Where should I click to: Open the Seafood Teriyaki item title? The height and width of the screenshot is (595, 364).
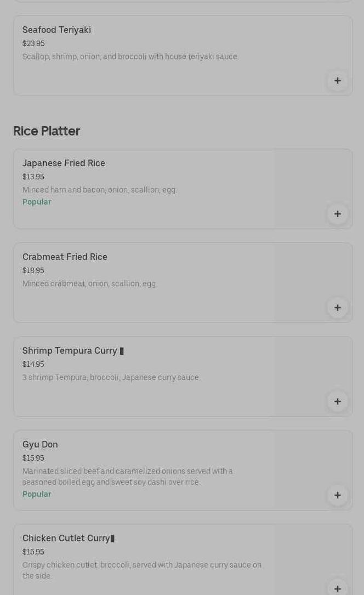56,30
